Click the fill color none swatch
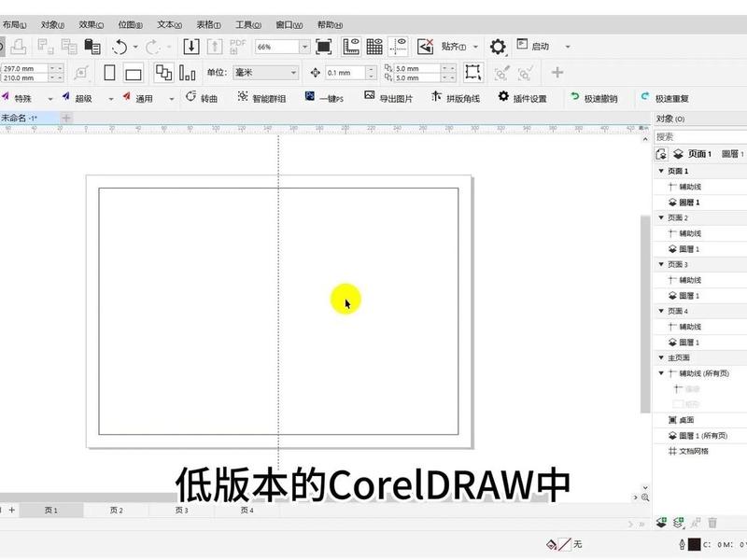Viewport: 747px width, 560px height. click(564, 544)
